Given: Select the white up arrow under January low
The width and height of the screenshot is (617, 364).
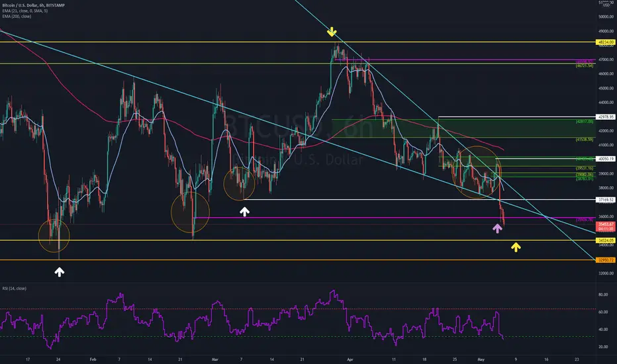Looking at the screenshot, I should [60, 271].
